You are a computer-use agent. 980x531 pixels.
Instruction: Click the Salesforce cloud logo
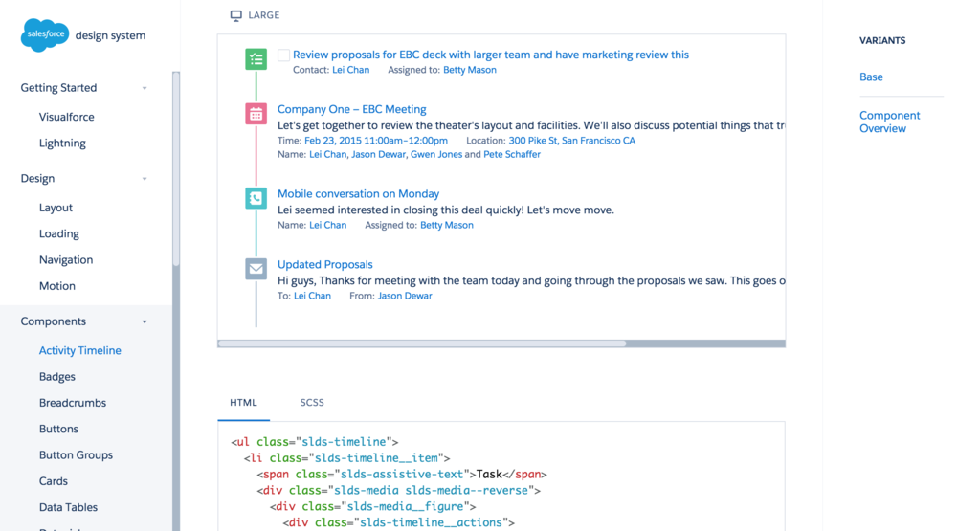[44, 35]
